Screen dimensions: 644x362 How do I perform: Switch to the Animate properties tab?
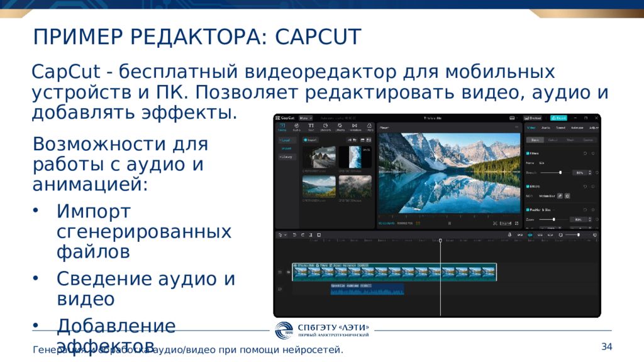click(577, 128)
